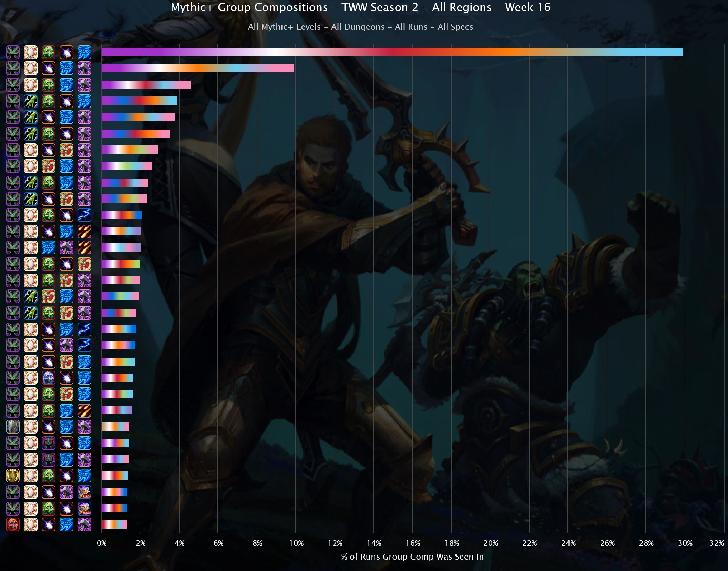The height and width of the screenshot is (571, 728).
Task: Click the "16%" axis label
Action: pyautogui.click(x=413, y=543)
